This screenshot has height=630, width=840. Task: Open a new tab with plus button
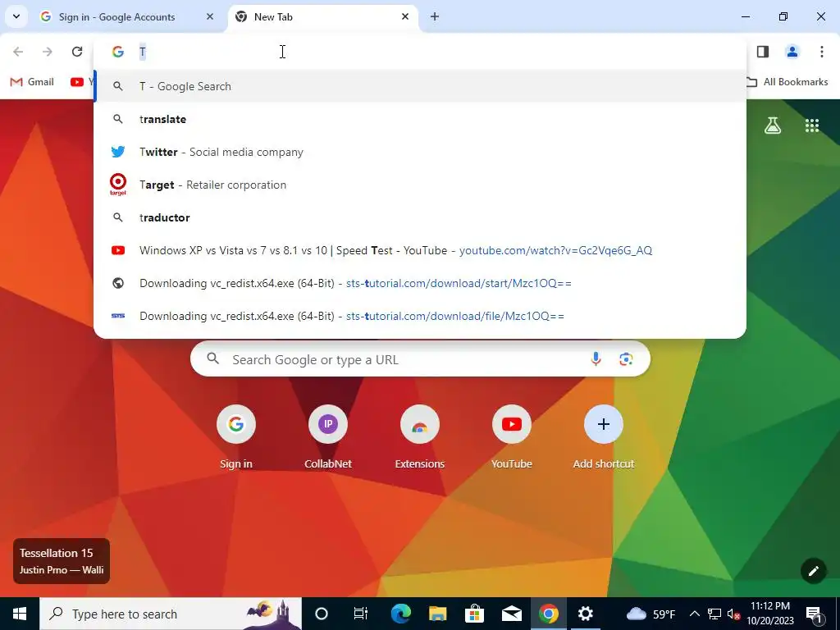[435, 16]
